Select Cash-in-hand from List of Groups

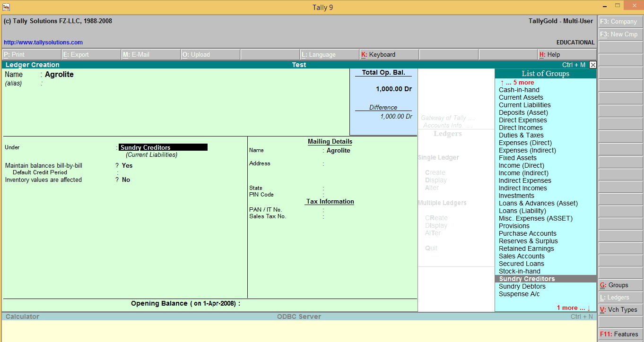pyautogui.click(x=519, y=90)
